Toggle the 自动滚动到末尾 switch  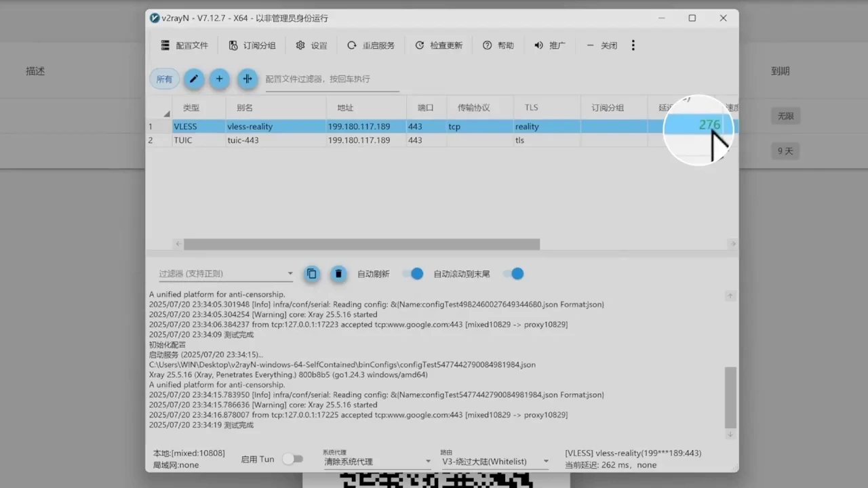pos(513,274)
